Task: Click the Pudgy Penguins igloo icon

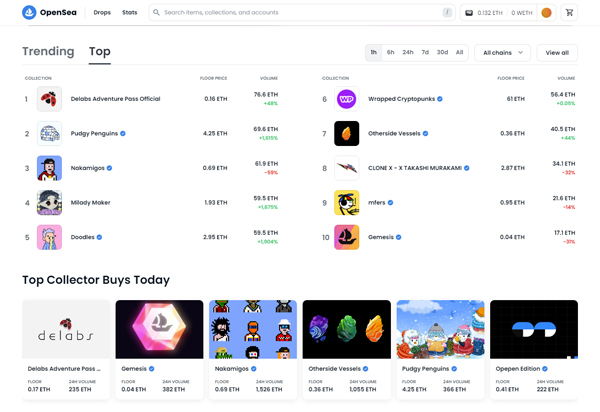Action: [x=49, y=134]
